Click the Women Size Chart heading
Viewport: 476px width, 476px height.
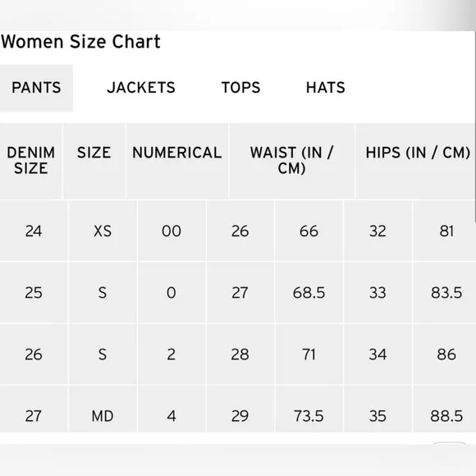[x=80, y=42]
